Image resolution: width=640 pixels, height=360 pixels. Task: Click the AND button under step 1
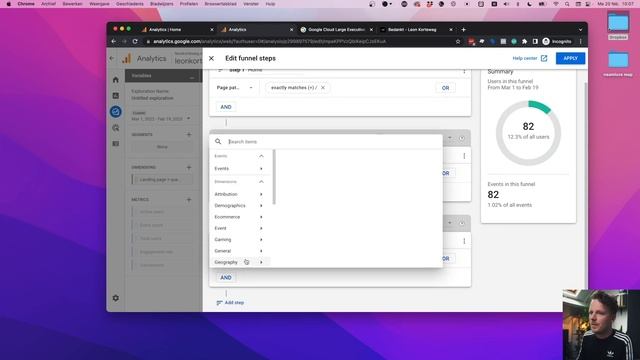[x=226, y=107]
